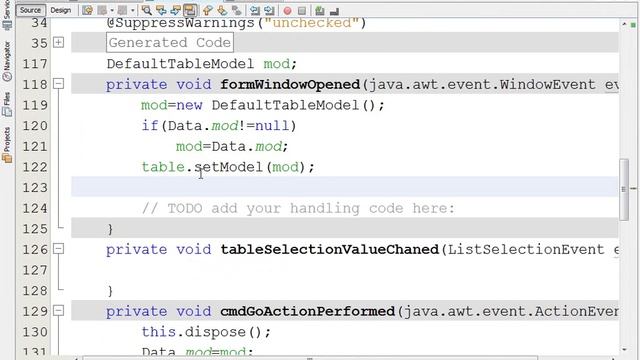Viewport: 640px width, 360px height.
Task: Collapse formWindowOpened method at line 118
Action: coord(59,84)
